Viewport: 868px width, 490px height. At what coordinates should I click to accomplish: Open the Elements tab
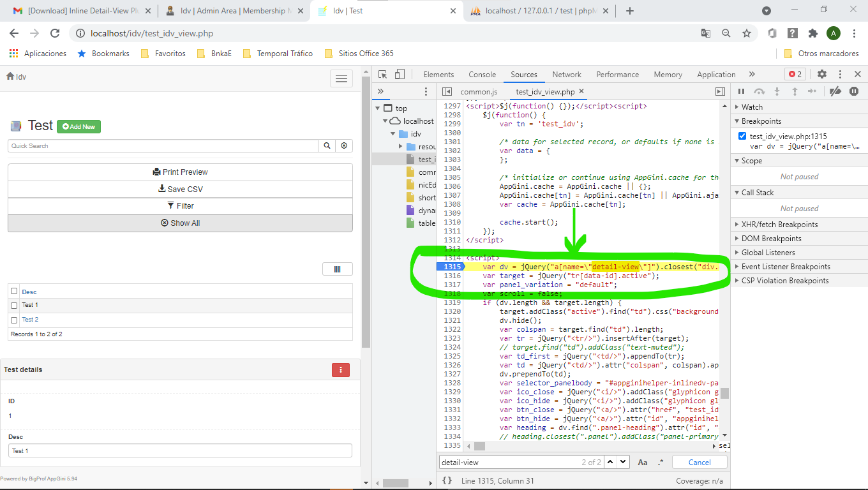438,75
